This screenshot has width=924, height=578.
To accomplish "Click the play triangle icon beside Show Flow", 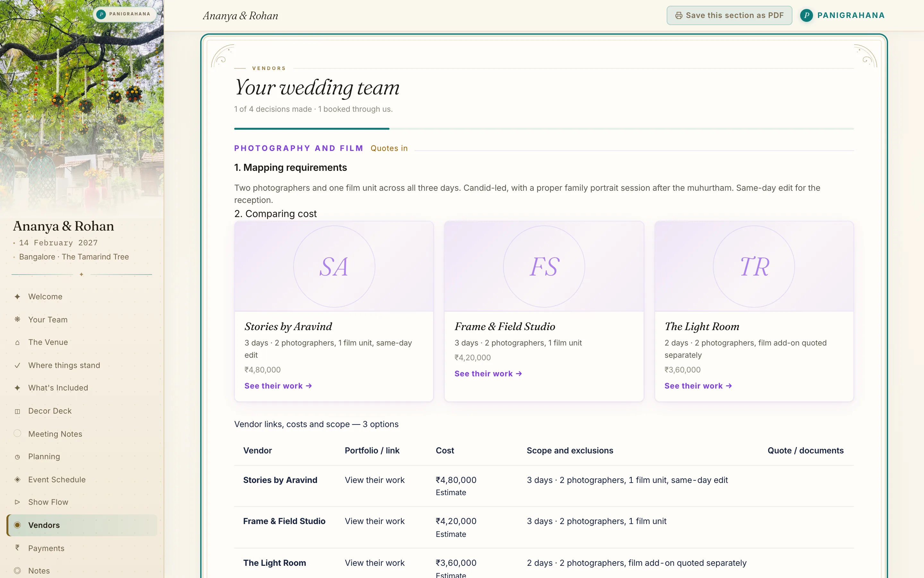I will coord(17,502).
